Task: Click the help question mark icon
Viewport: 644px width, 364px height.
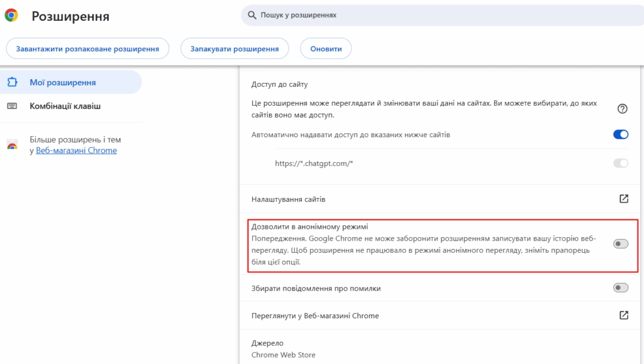Action: (x=623, y=109)
